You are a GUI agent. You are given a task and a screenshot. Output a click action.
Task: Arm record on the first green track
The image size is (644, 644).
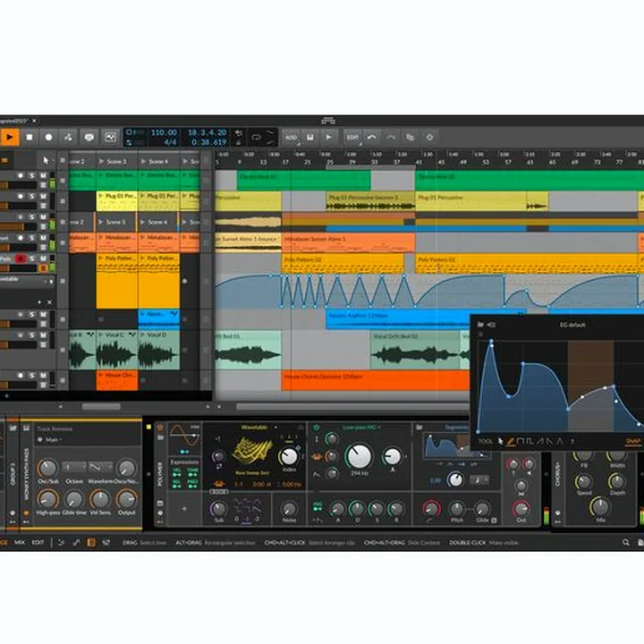point(20,175)
